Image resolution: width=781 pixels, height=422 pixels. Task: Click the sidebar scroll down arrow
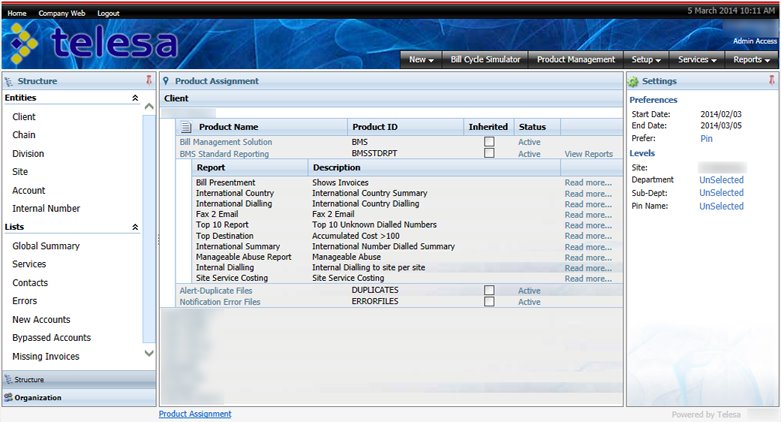tap(149, 353)
